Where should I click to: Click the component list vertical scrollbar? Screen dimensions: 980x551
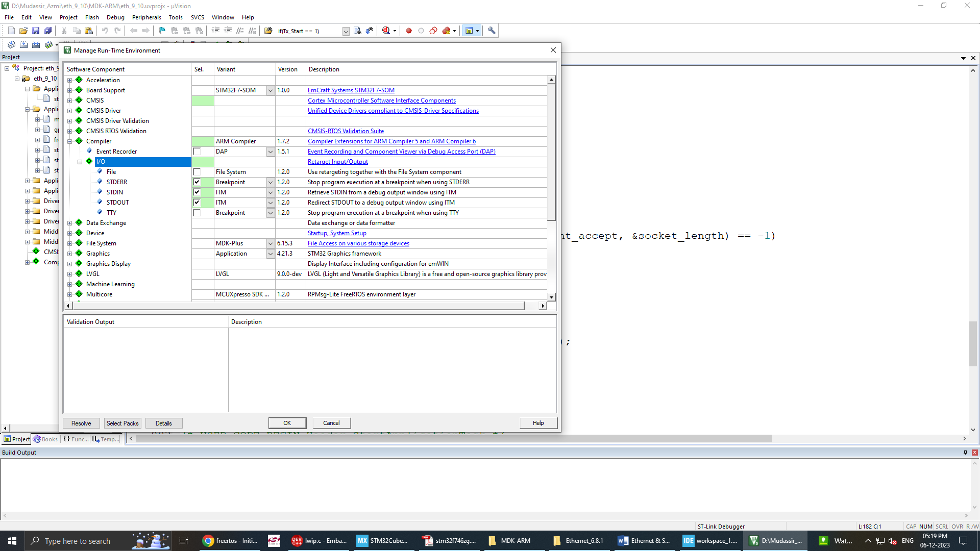coord(551,153)
